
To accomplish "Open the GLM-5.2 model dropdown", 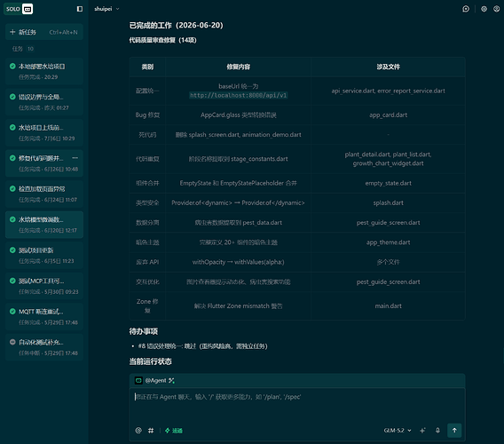I will click(x=398, y=430).
